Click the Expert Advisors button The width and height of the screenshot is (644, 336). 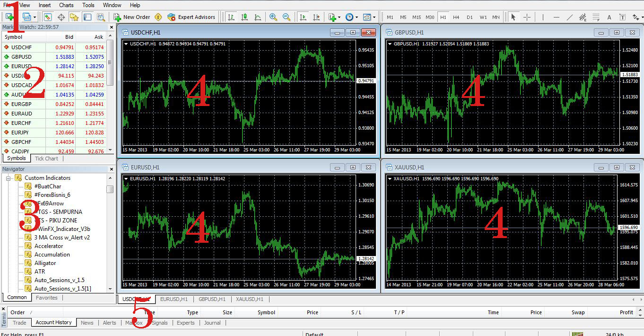click(191, 17)
